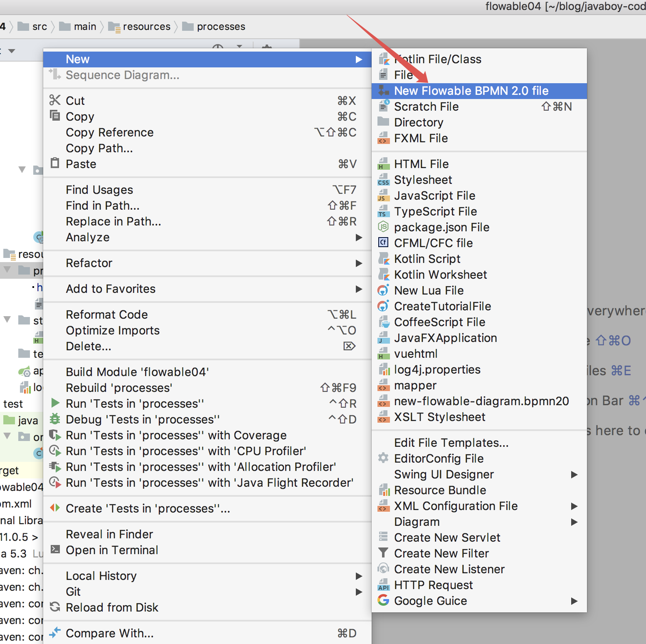The width and height of the screenshot is (646, 644).
Task: Expand the New submenu arrow
Action: point(359,59)
